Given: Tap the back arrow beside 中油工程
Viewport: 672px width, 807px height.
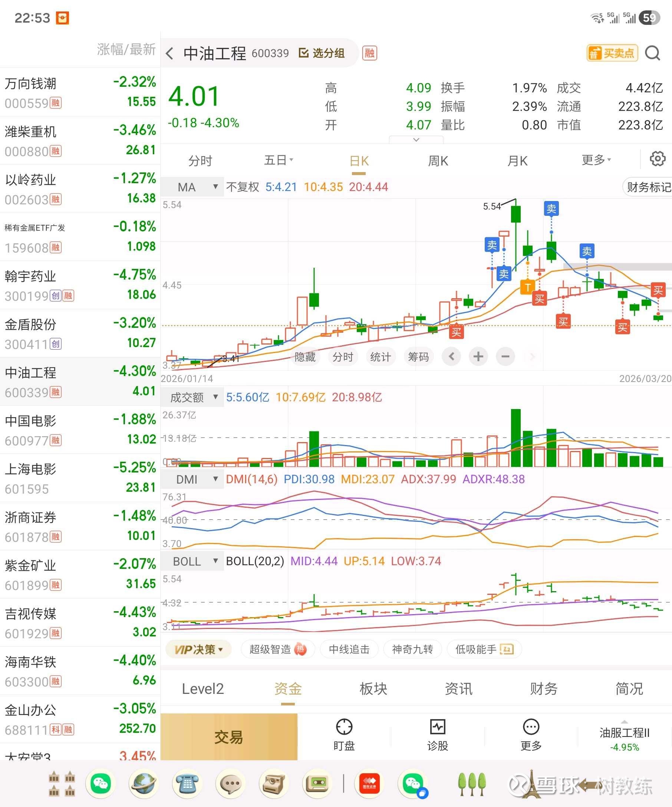Looking at the screenshot, I should [169, 53].
